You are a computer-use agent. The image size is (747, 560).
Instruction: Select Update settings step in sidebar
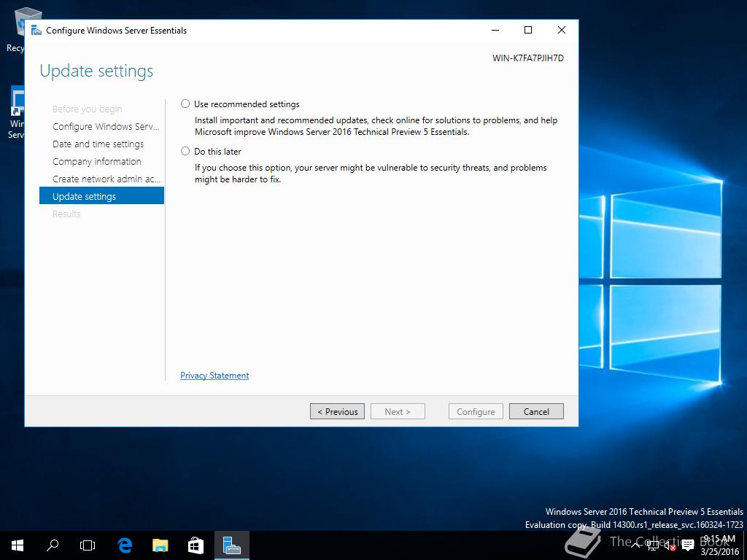101,196
